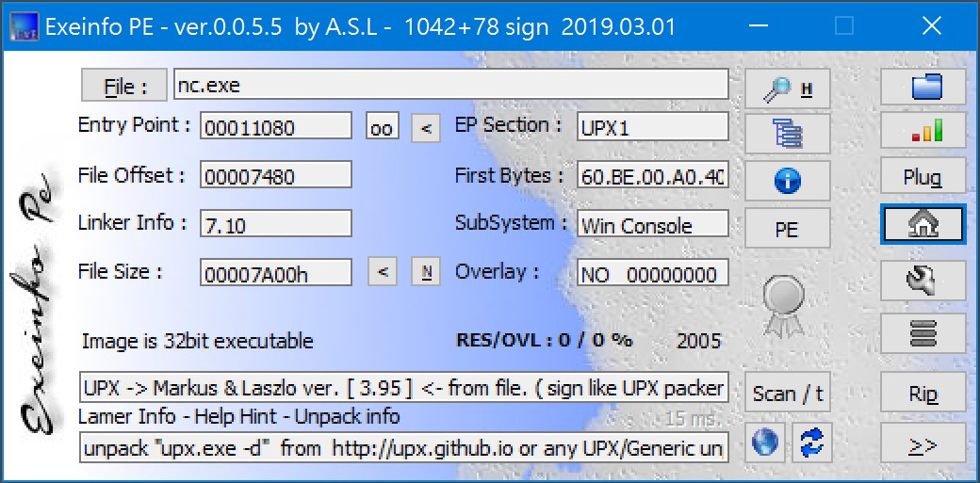
Task: Click the First Bytes field
Action: coord(652,174)
